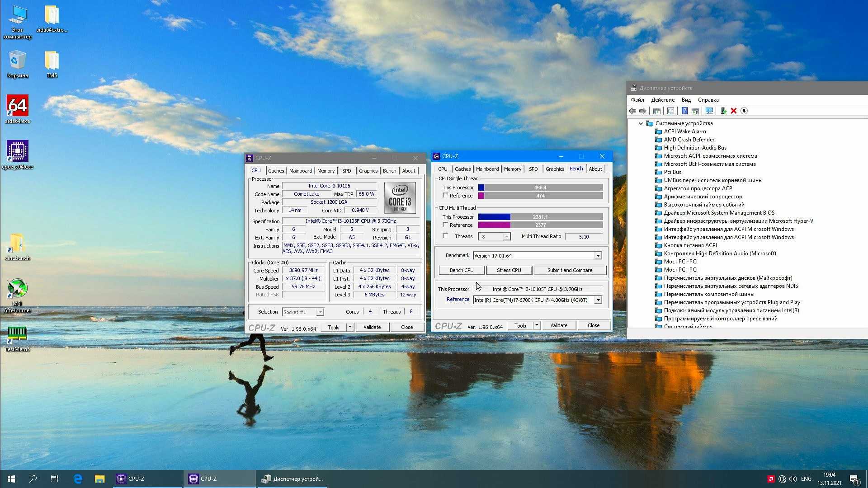Switch to the Mainboard tab in the Bench window

487,169
